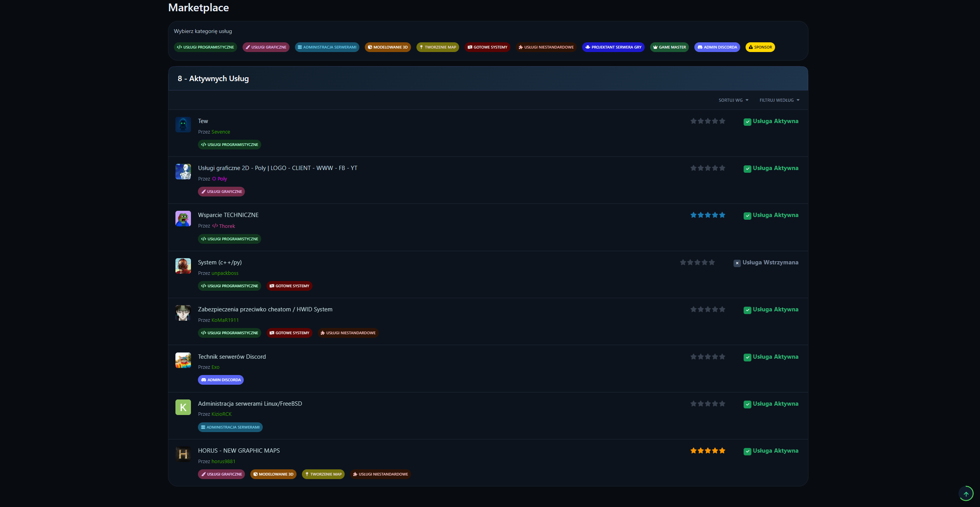
Task: Disable Usługa Aktywna for Tew
Action: pos(747,122)
